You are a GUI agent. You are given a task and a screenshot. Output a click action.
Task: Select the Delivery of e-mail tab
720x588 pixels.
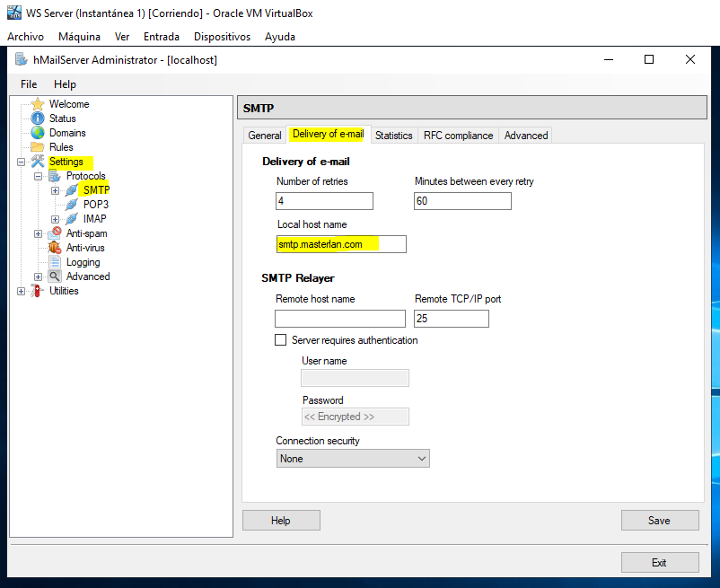(329, 134)
